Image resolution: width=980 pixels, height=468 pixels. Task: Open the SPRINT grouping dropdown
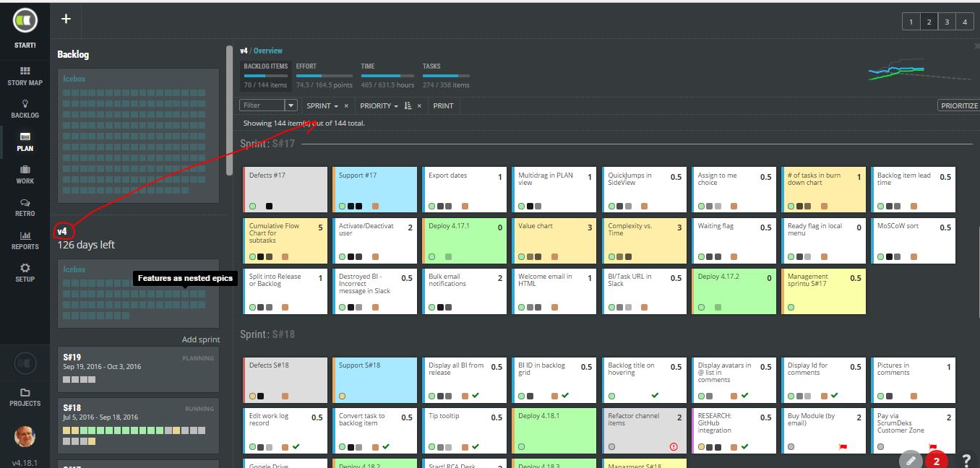pyautogui.click(x=322, y=105)
